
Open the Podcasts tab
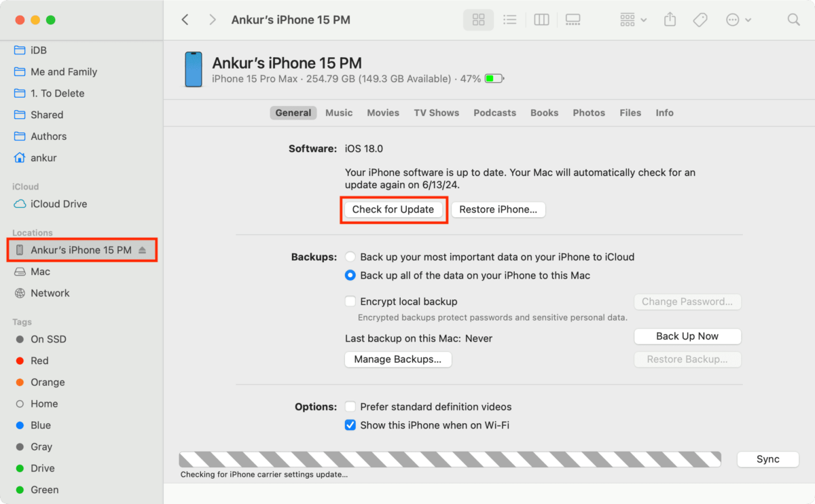[494, 113]
